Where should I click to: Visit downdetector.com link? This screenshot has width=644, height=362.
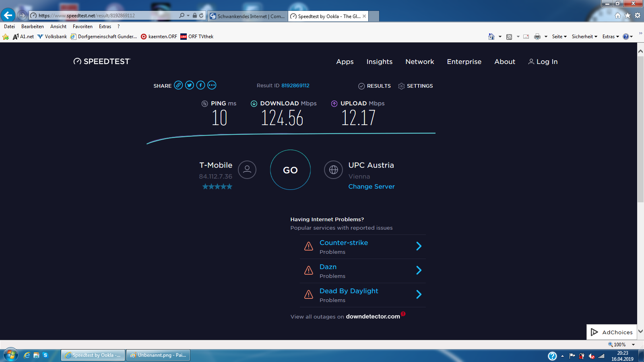[373, 317]
